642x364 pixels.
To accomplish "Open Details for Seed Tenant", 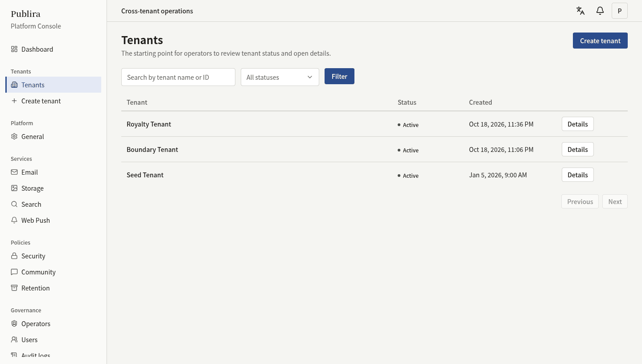I will point(578,175).
